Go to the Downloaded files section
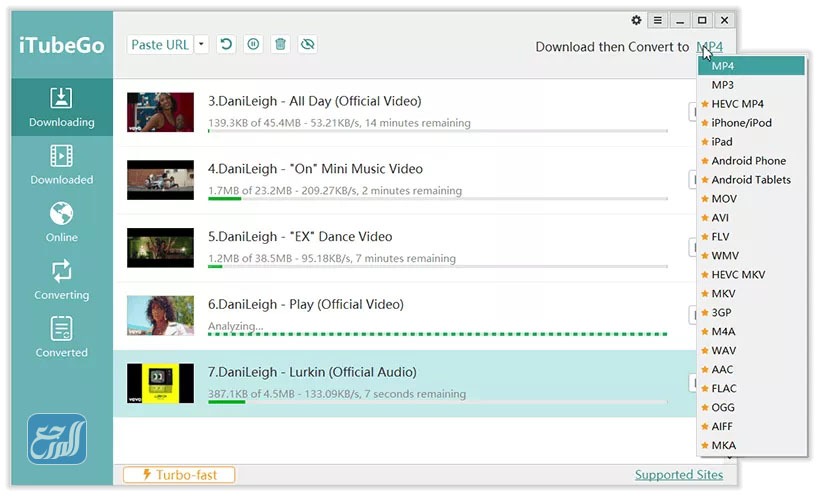This screenshot has height=497, width=820. click(61, 165)
